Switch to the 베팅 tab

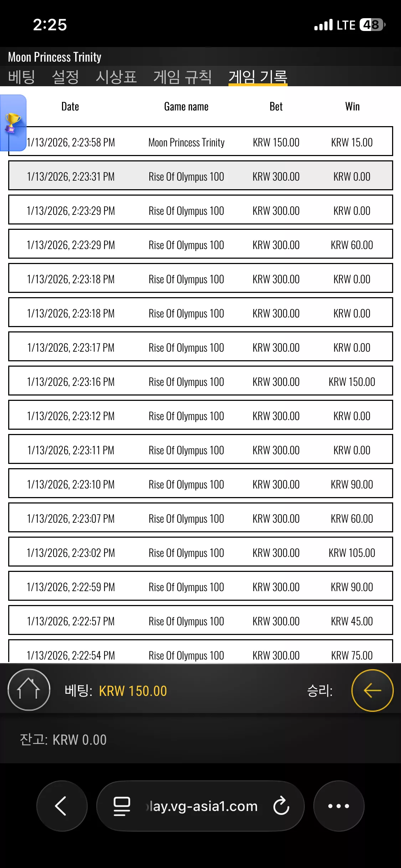22,77
